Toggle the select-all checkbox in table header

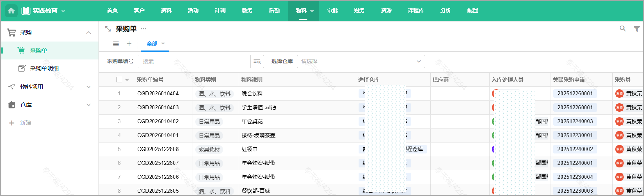119,80
